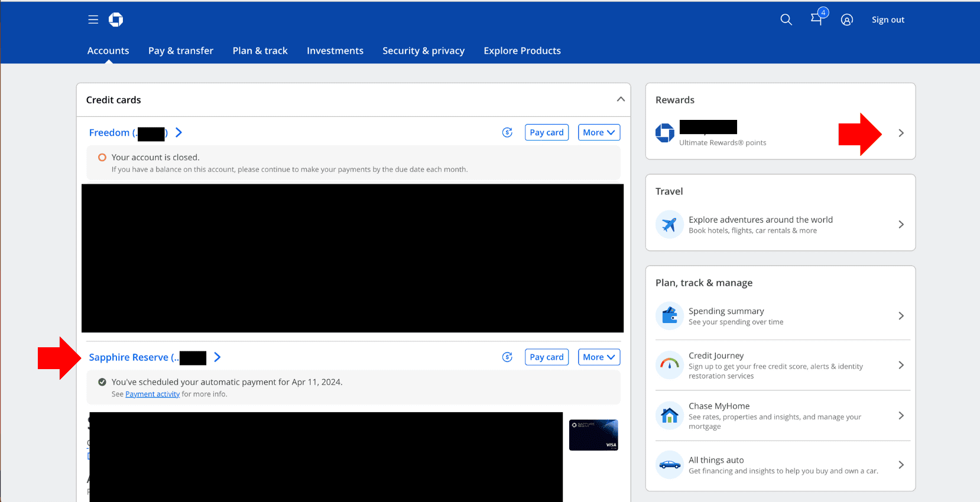Open the Plan & track menu
The image size is (980, 502).
[x=260, y=51]
